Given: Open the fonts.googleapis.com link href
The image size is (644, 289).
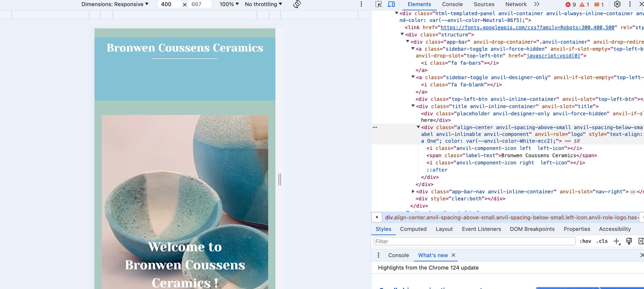Looking at the screenshot, I should (527, 27).
